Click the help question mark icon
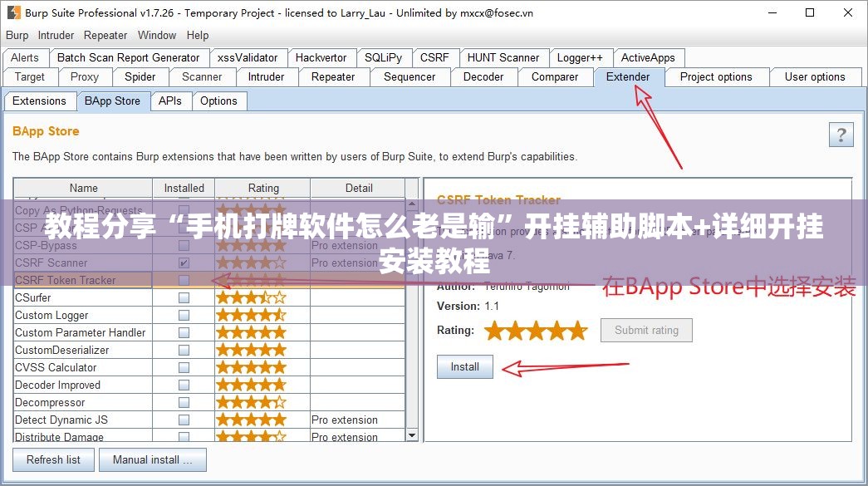Screen dimensions: 868x486 click(841, 135)
